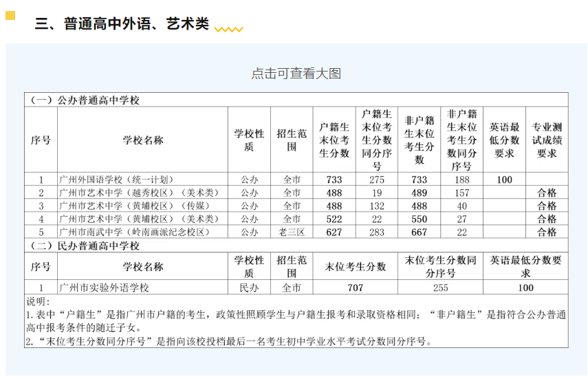Select the heading '三、普通高中外语、艺术类'

122,23
